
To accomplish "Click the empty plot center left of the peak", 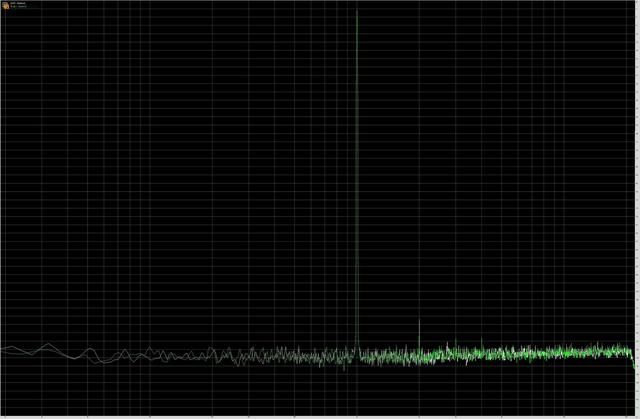I will (x=250, y=200).
